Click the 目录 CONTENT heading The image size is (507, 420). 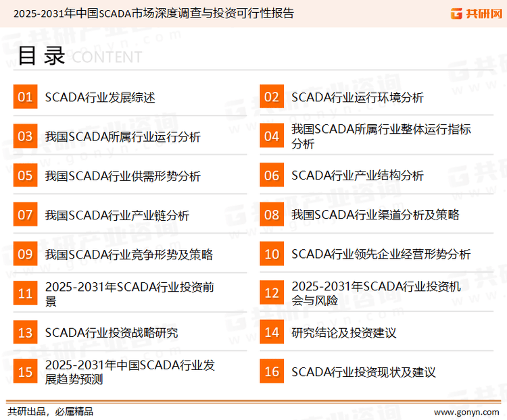pos(79,57)
